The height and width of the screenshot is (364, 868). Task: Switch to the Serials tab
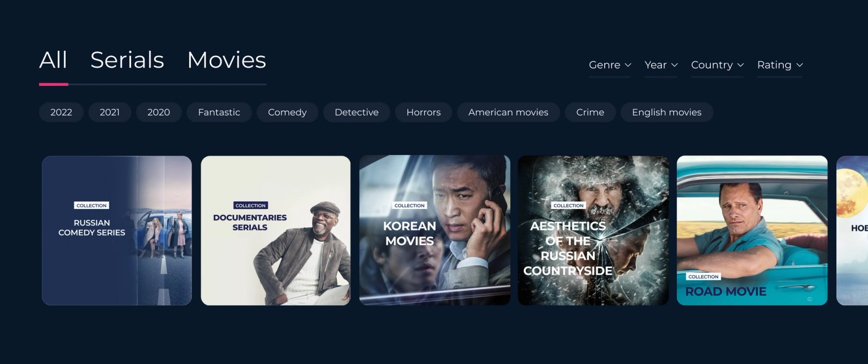127,60
